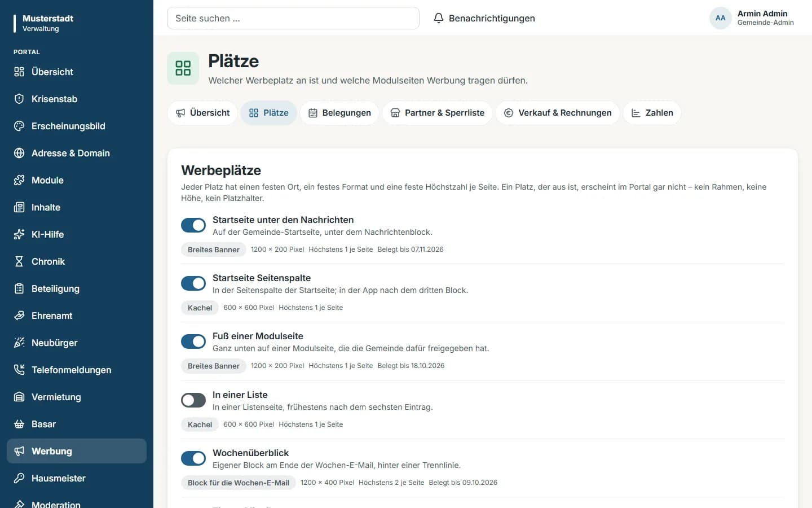Switch off Fuß einer Modulseite slot
Viewport: 812px width, 508px height.
coord(193,341)
